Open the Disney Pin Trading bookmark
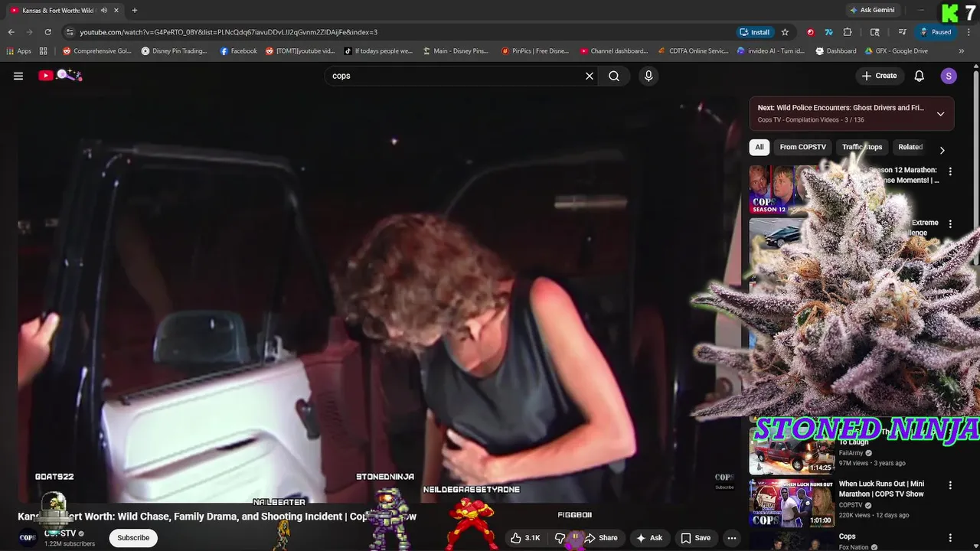 click(x=175, y=51)
